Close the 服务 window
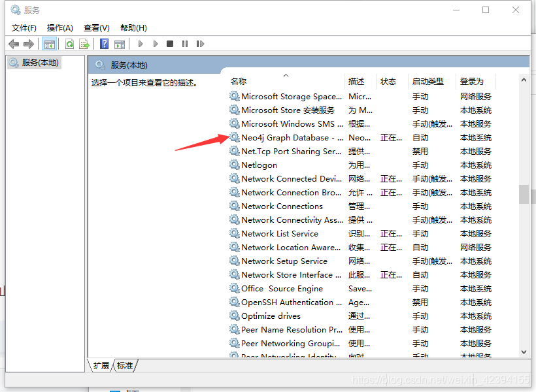This screenshot has height=392, width=536. (x=516, y=10)
